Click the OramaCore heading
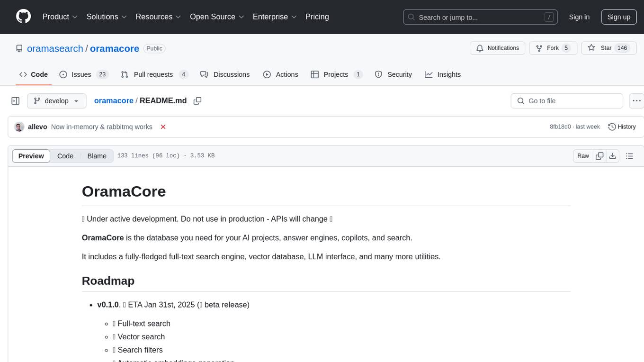Viewport: 644px width, 362px height. tap(124, 191)
